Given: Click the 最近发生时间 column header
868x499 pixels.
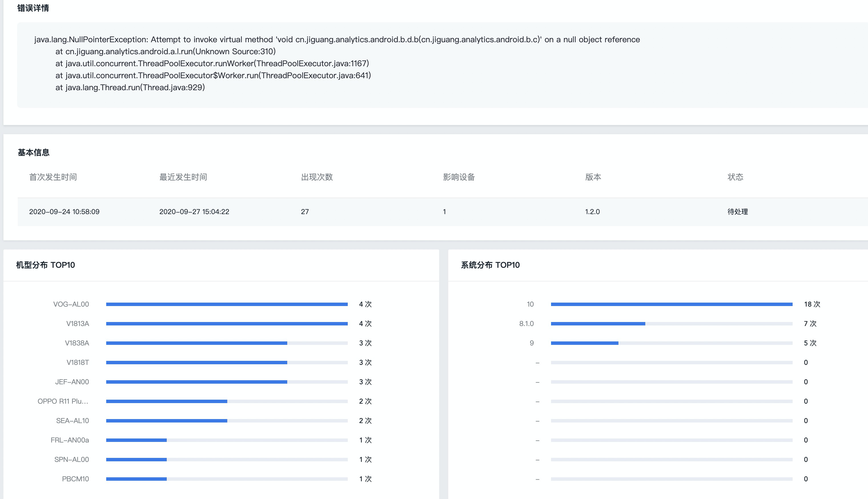Looking at the screenshot, I should tap(183, 177).
